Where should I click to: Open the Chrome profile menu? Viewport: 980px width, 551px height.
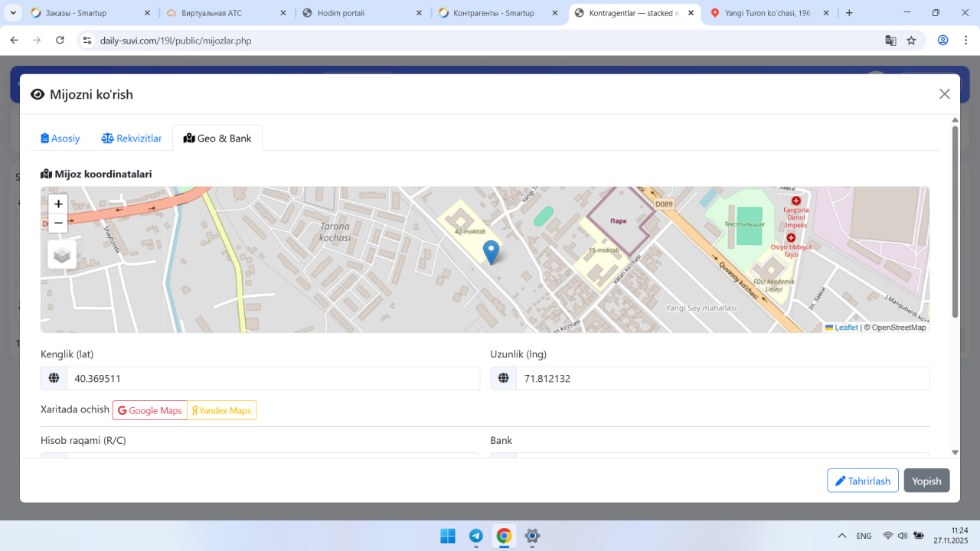(943, 41)
